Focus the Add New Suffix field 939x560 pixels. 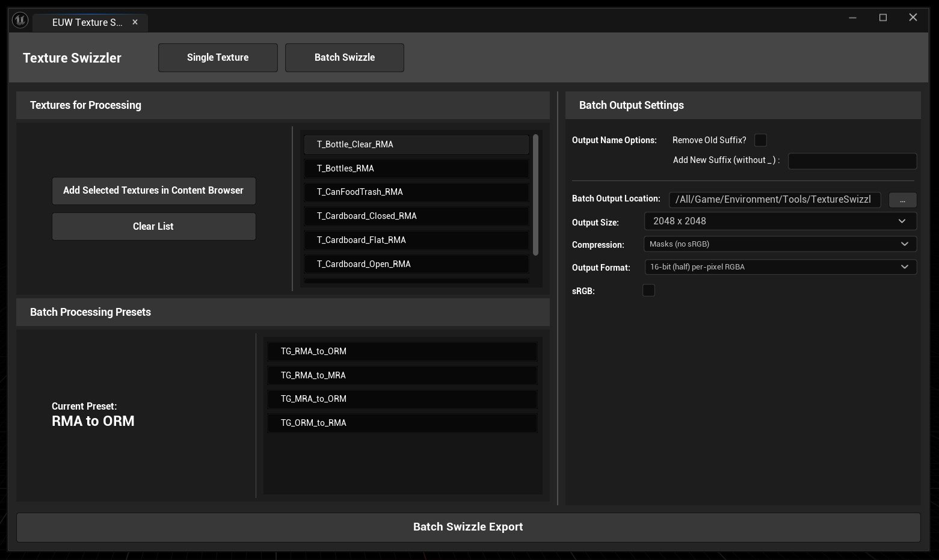852,161
